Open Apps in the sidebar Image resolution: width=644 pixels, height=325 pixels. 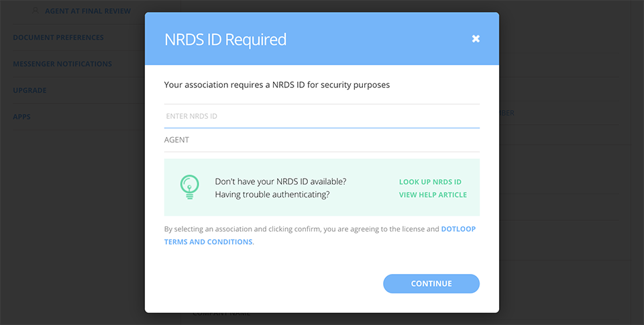coord(21,117)
